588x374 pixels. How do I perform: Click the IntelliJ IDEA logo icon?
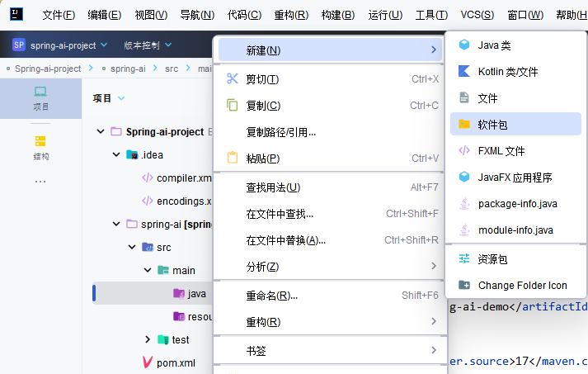click(16, 14)
